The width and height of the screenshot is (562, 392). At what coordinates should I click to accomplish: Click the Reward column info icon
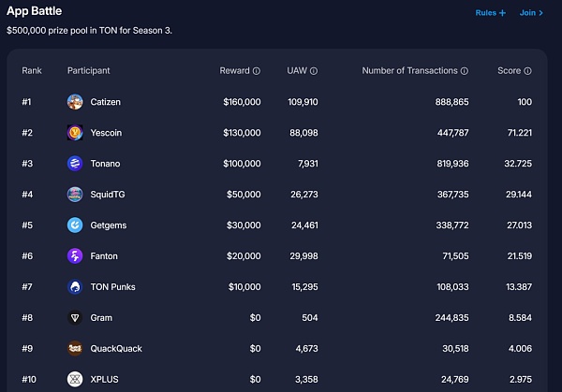click(x=257, y=71)
